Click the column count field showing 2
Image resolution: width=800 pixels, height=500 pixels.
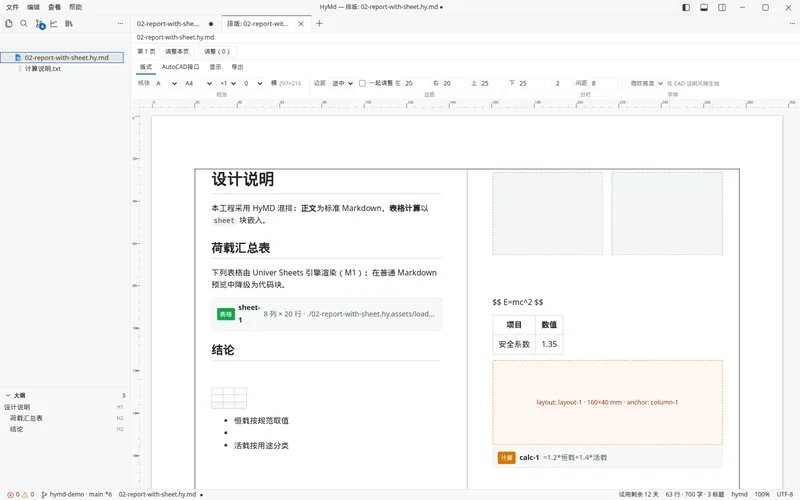[x=561, y=83]
